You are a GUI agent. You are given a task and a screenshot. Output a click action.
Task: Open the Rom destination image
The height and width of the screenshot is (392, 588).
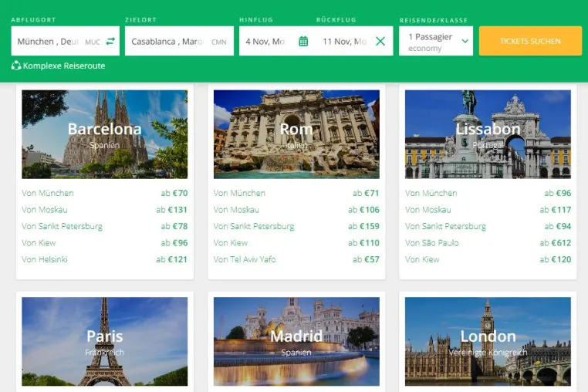296,134
